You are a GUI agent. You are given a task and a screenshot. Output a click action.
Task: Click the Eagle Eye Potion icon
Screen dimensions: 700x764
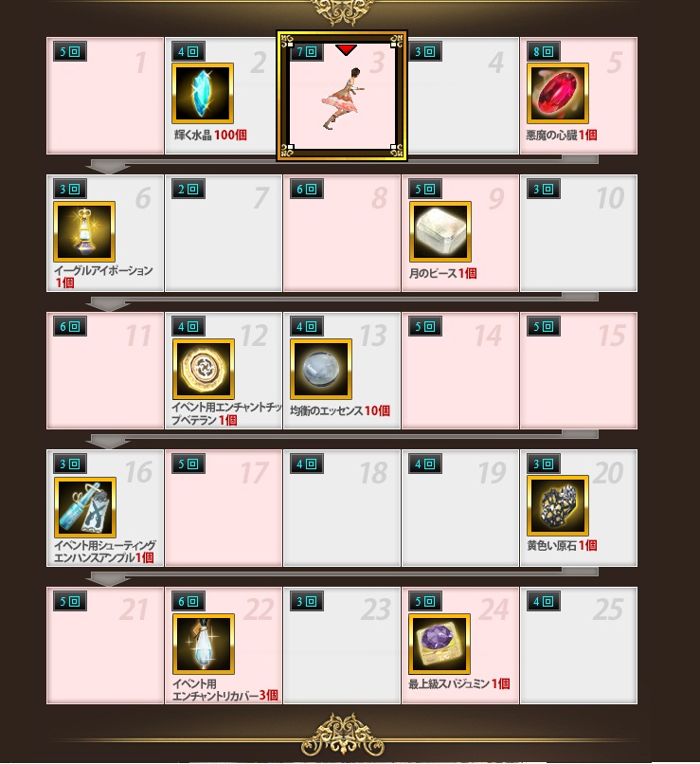(84, 231)
